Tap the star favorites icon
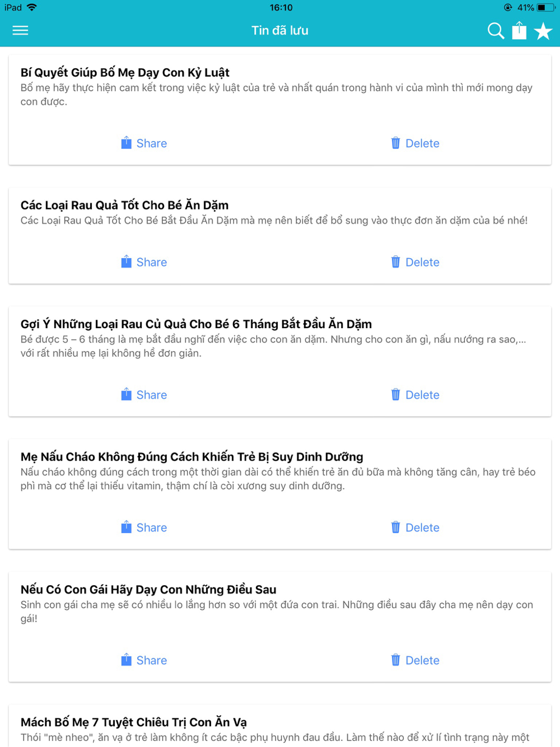This screenshot has width=560, height=747. click(x=543, y=31)
